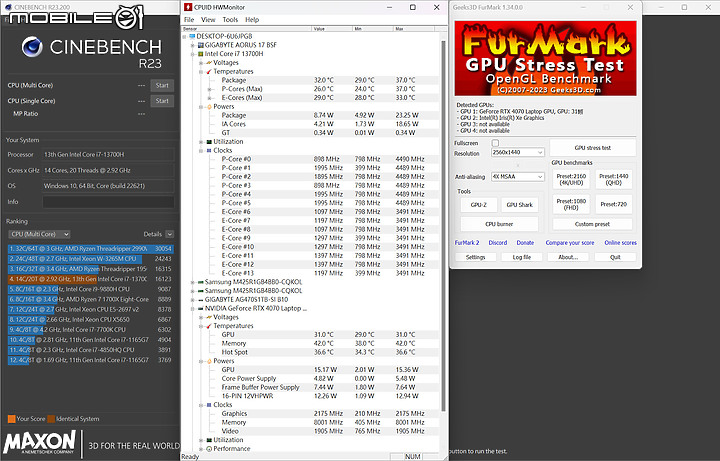Click the CPU Powers flame icon
The image size is (720, 461).
[209, 107]
